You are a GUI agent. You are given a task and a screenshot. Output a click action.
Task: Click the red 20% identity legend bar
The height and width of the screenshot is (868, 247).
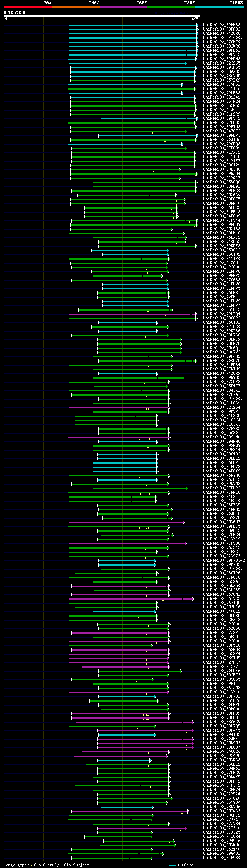click(28, 7)
